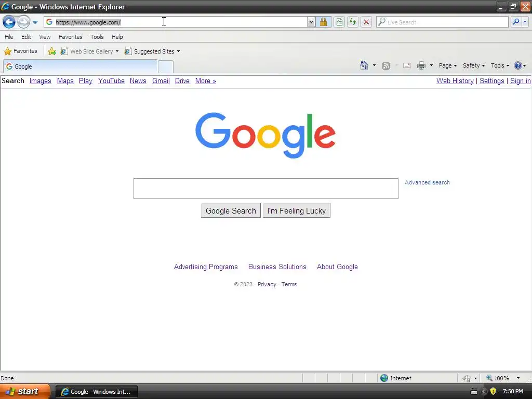Open the Edit menu
The height and width of the screenshot is (399, 532).
coord(26,37)
